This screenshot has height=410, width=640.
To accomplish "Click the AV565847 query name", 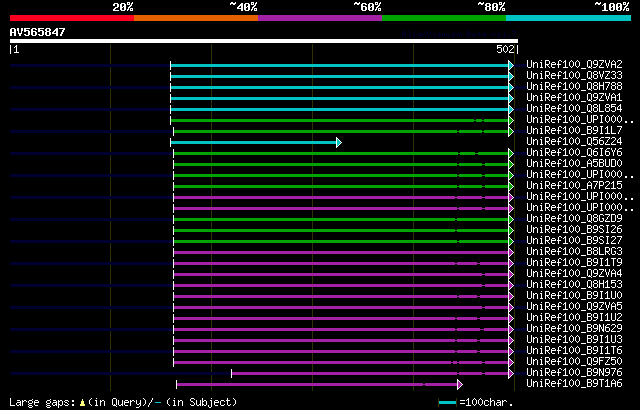I will (x=38, y=32).
